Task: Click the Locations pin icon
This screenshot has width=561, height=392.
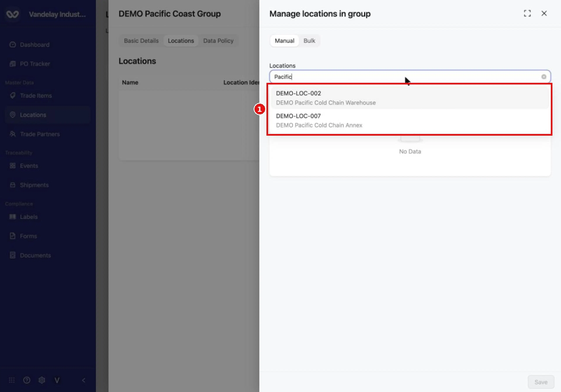Action: click(x=13, y=115)
